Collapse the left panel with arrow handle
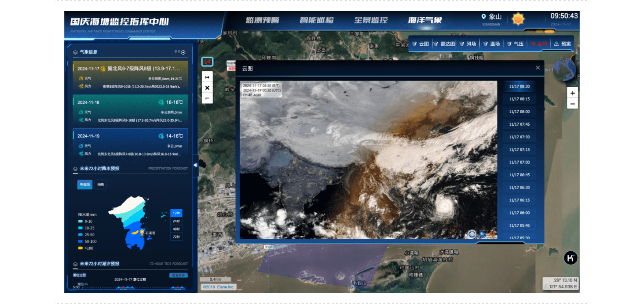The width and height of the screenshot is (644, 304). coord(195,165)
